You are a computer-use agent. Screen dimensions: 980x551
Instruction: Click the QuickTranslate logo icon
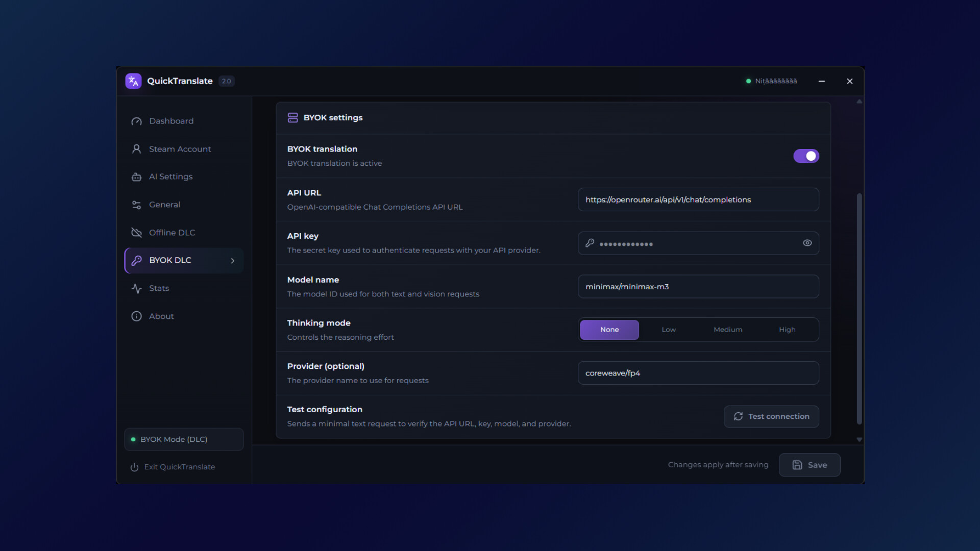point(133,81)
